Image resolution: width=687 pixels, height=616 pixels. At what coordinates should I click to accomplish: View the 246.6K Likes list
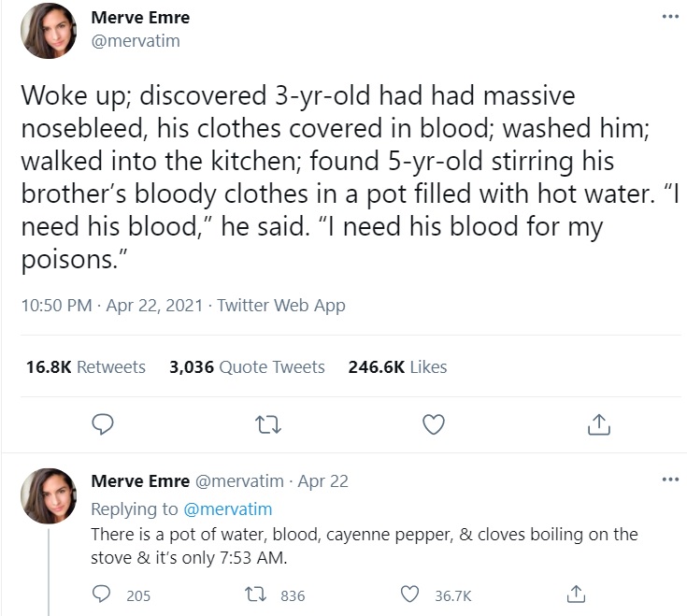[397, 366]
